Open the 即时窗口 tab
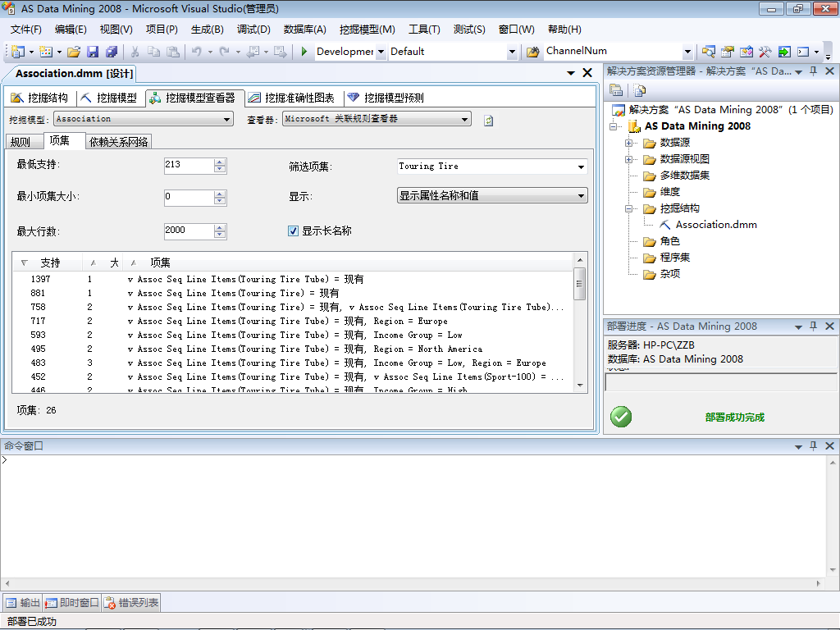This screenshot has width=840, height=630. pyautogui.click(x=72, y=603)
